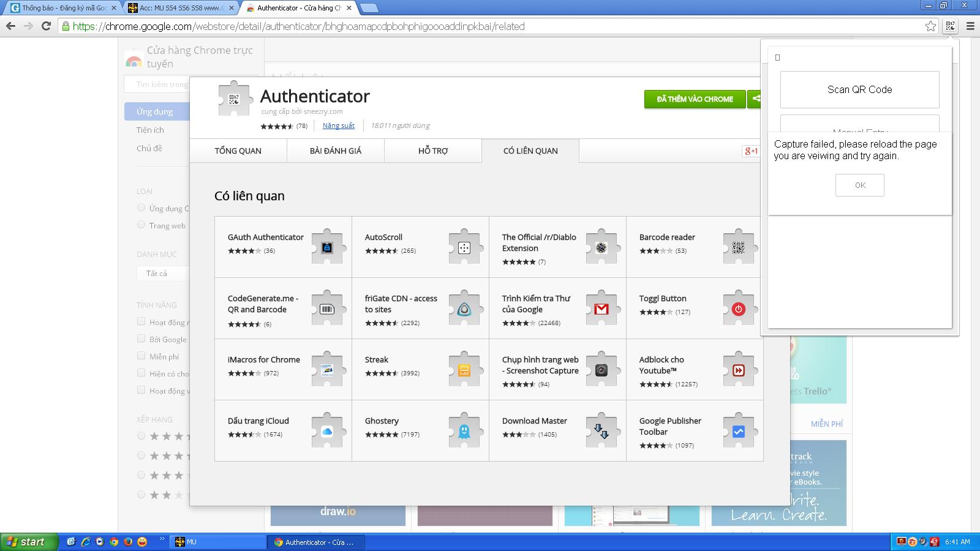Screen dimensions: 980x551
Task: Switch to MU window in taskbar
Action: pos(217,542)
